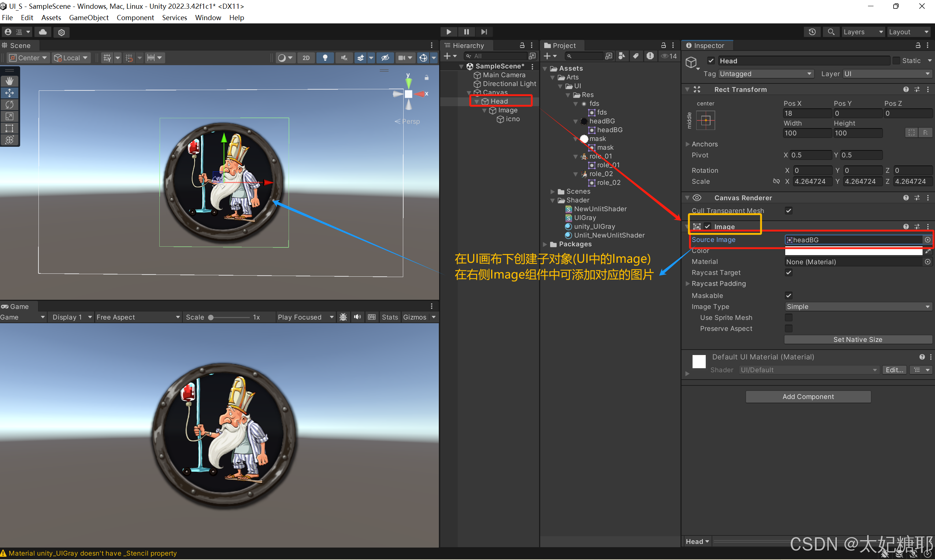Open Material object picker circle
Viewport: 935px width, 560px height.
(x=927, y=262)
